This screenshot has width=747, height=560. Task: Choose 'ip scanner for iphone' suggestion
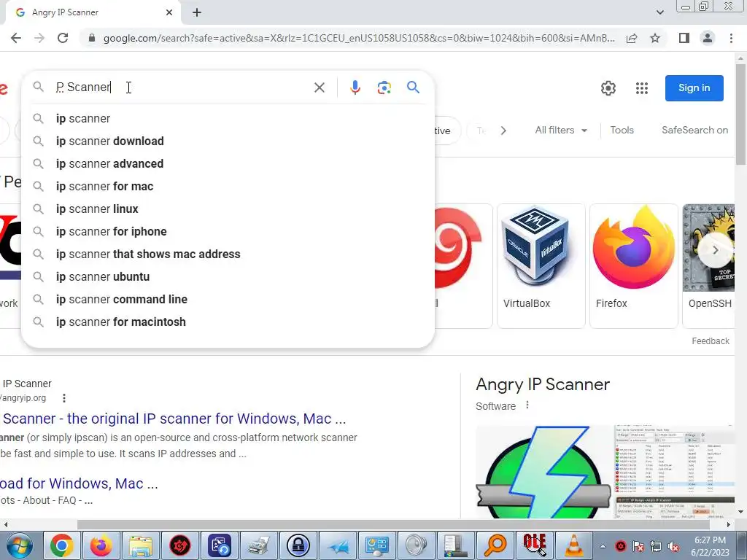228,231
